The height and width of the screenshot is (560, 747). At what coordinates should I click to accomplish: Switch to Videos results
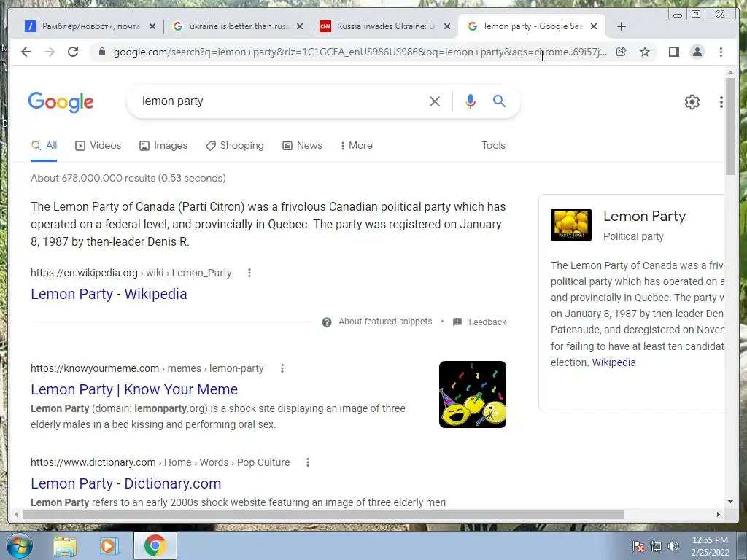tap(98, 146)
